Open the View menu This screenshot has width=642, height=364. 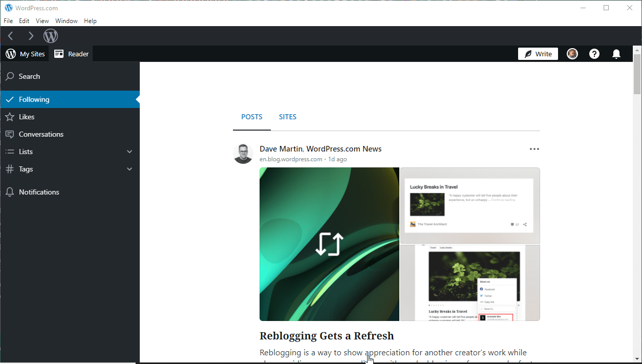click(42, 21)
